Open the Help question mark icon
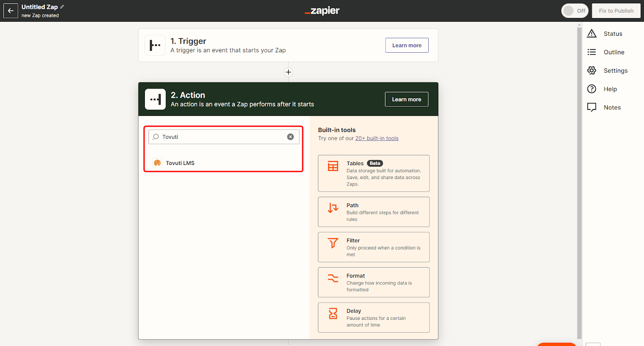This screenshot has width=644, height=346. point(592,89)
